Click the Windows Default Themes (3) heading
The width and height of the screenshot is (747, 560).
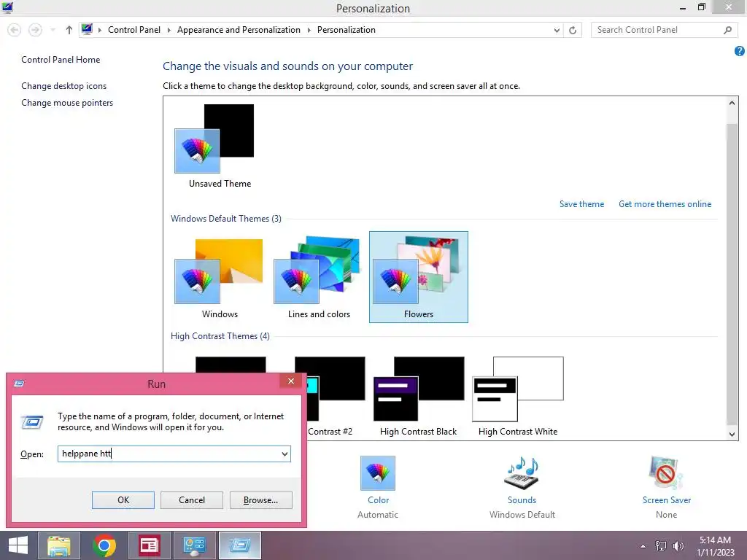point(226,219)
